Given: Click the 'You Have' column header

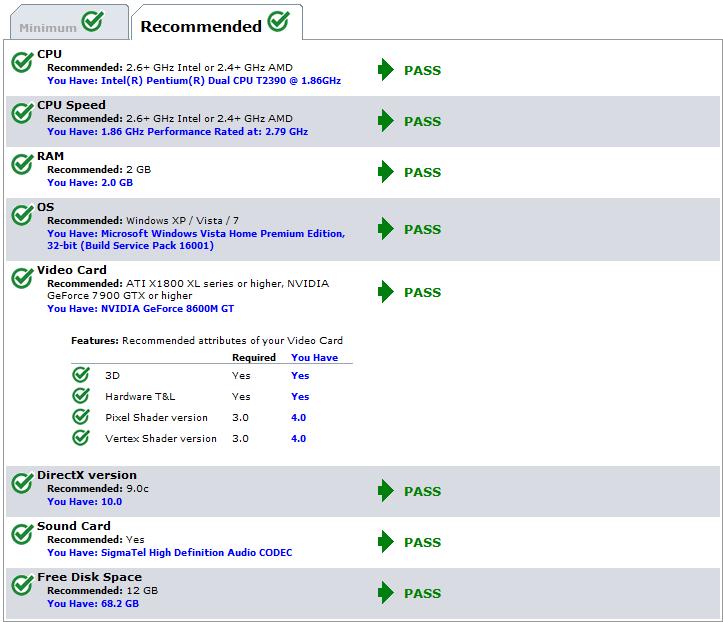Looking at the screenshot, I should [x=314, y=358].
